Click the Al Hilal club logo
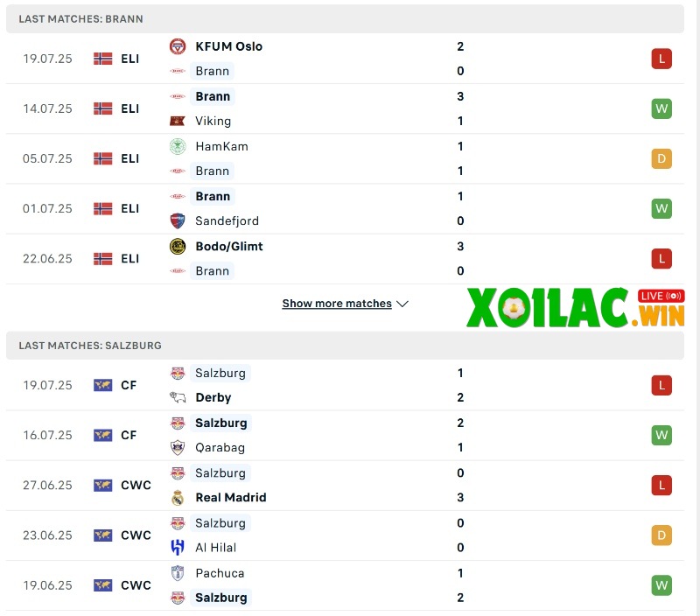This screenshot has height=616, width=700. pos(178,547)
